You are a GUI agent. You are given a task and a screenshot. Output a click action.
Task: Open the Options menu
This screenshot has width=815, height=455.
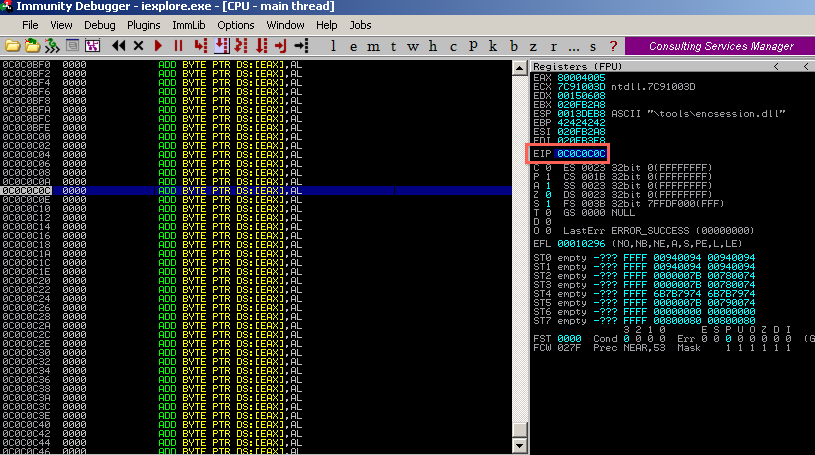pyautogui.click(x=235, y=25)
